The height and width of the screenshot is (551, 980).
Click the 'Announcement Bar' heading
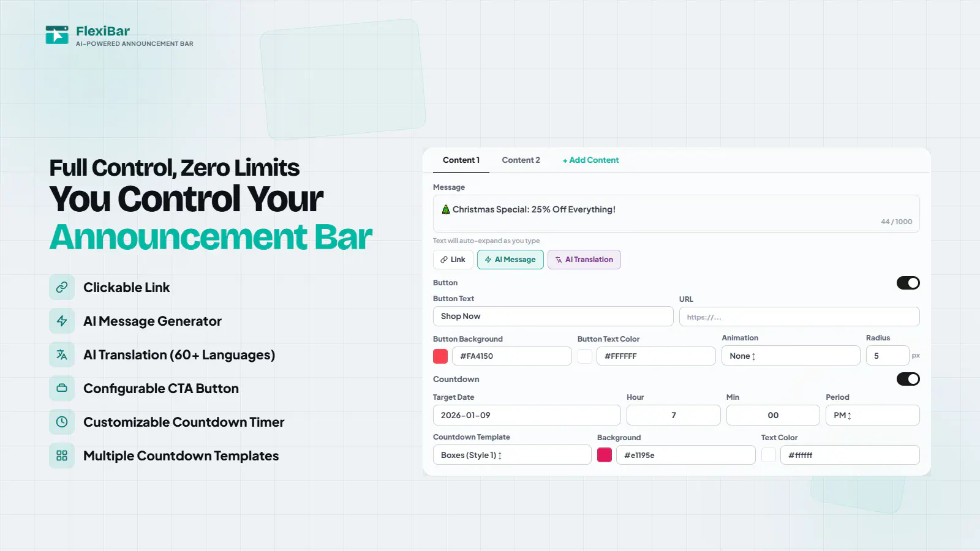pos(211,237)
